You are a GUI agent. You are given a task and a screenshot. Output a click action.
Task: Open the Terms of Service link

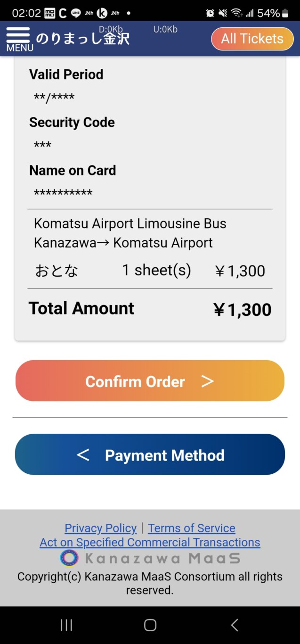tap(192, 528)
